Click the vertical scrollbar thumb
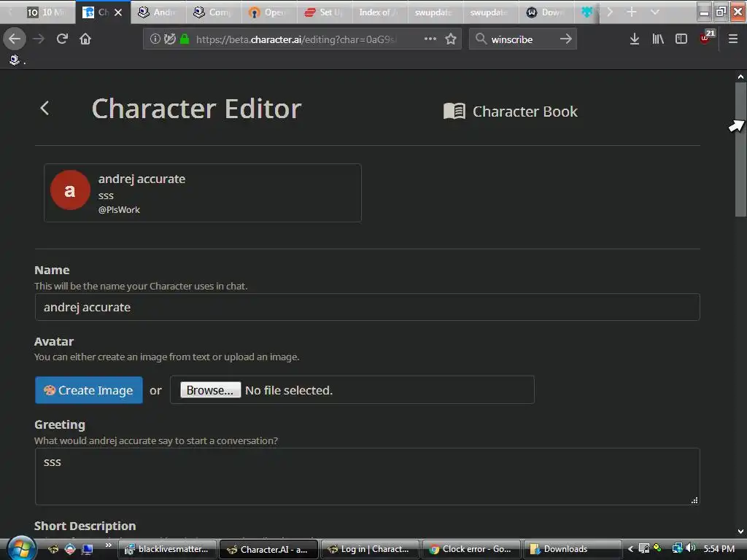 (x=740, y=149)
